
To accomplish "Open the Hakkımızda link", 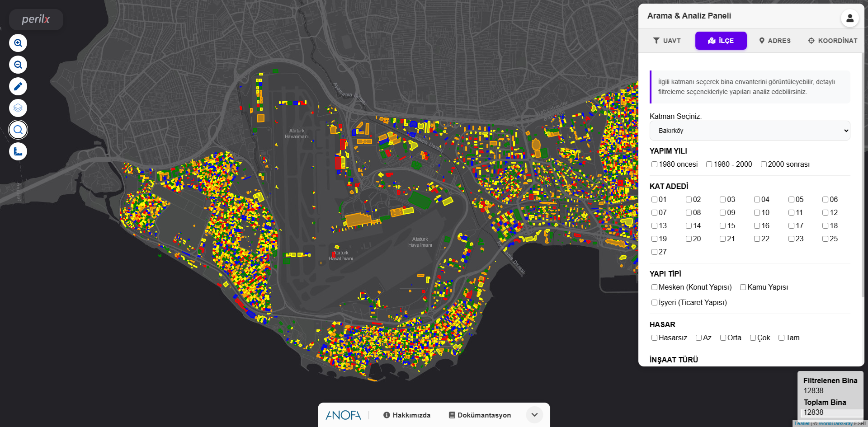I will point(406,415).
